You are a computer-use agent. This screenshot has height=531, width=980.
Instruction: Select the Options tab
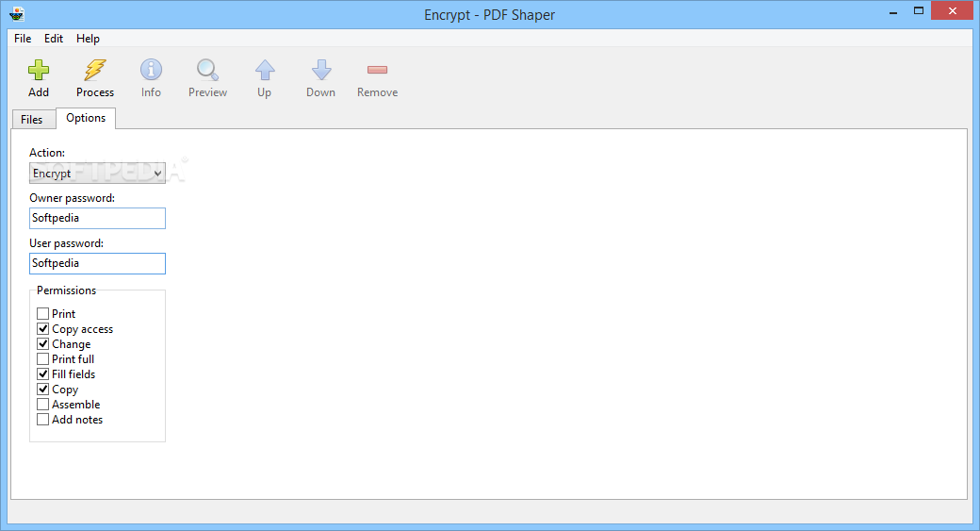(x=86, y=118)
